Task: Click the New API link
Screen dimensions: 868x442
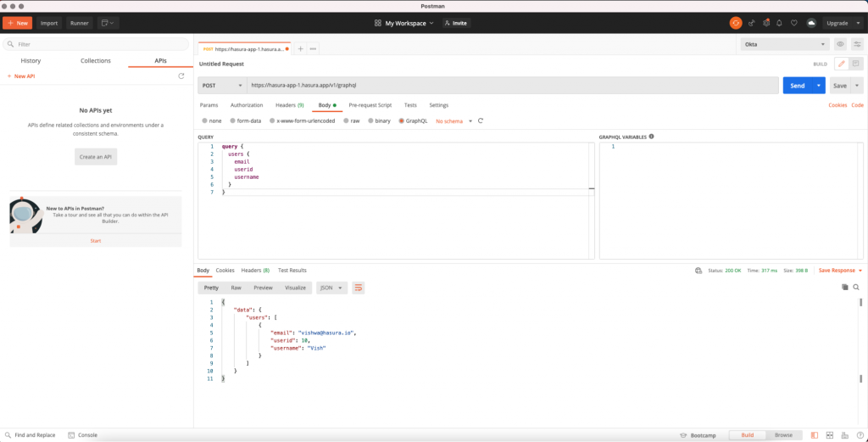Action: coord(21,76)
